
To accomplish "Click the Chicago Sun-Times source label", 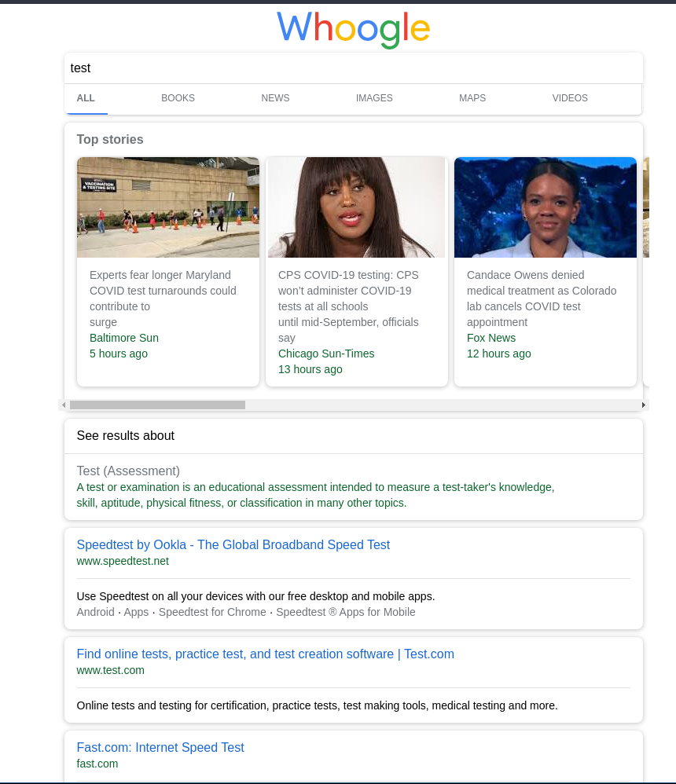I will [326, 354].
